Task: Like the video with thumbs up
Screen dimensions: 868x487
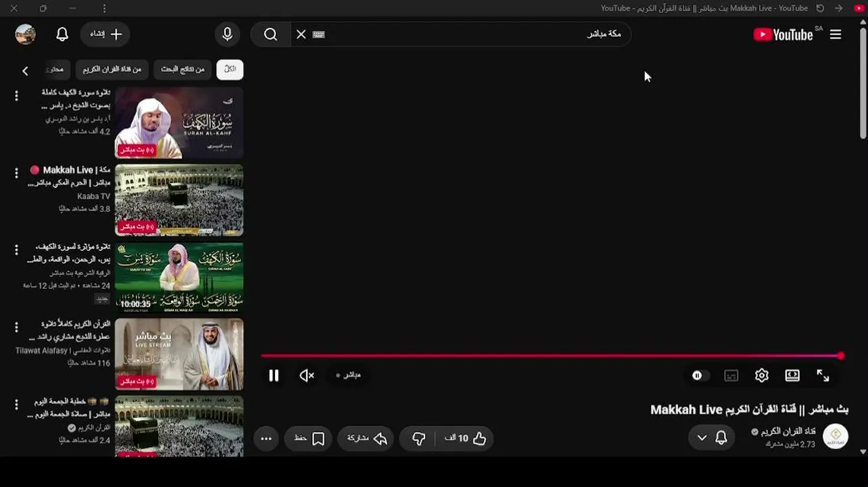Action: [x=466, y=438]
